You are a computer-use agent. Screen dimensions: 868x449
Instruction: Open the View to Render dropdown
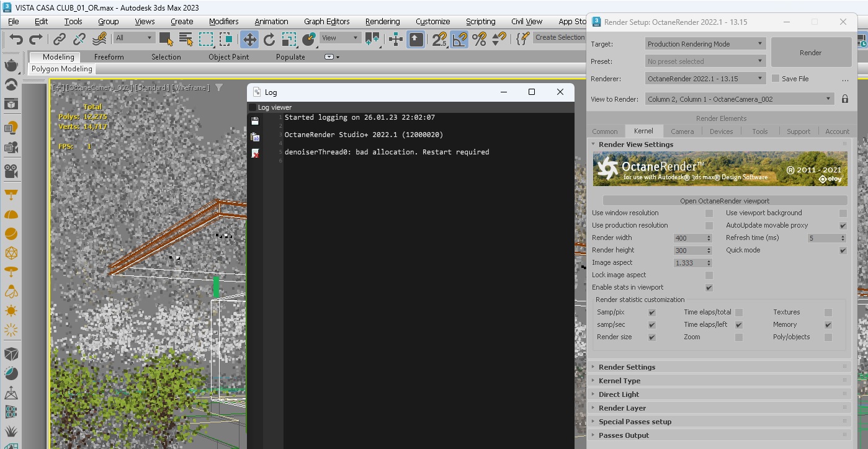pos(740,99)
